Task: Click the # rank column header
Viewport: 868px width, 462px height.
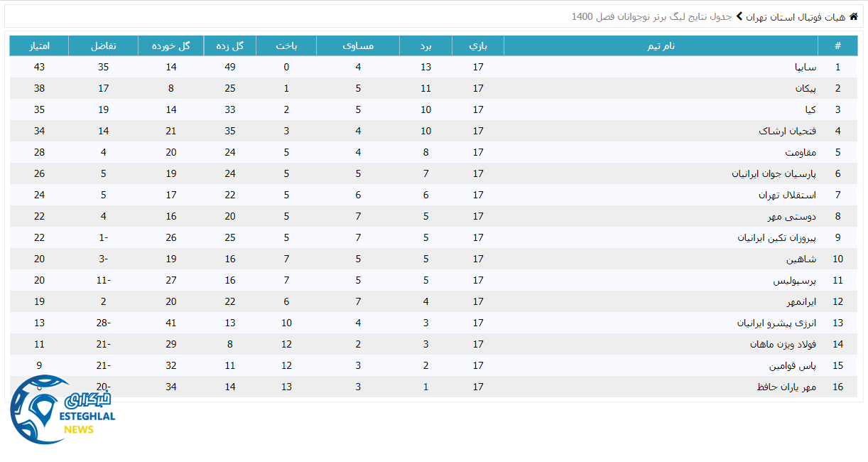Action: pos(837,45)
